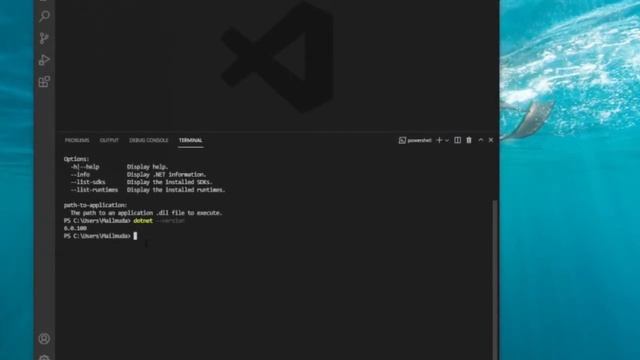The width and height of the screenshot is (640, 360).
Task: Open the Source Control view
Action: pyautogui.click(x=44, y=38)
